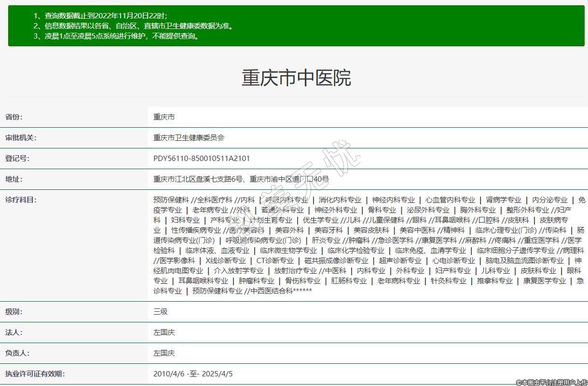This screenshot has width=588, height=386.
Task: Select the 级别 field label
Action: (14, 311)
